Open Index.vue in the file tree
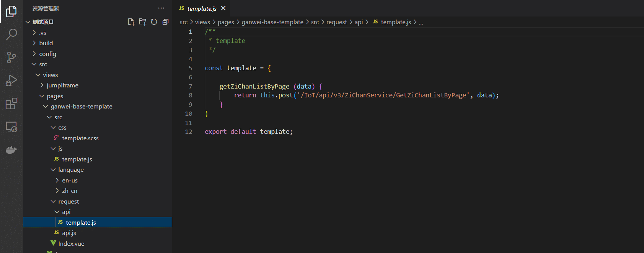This screenshot has width=644, height=253. (x=71, y=244)
